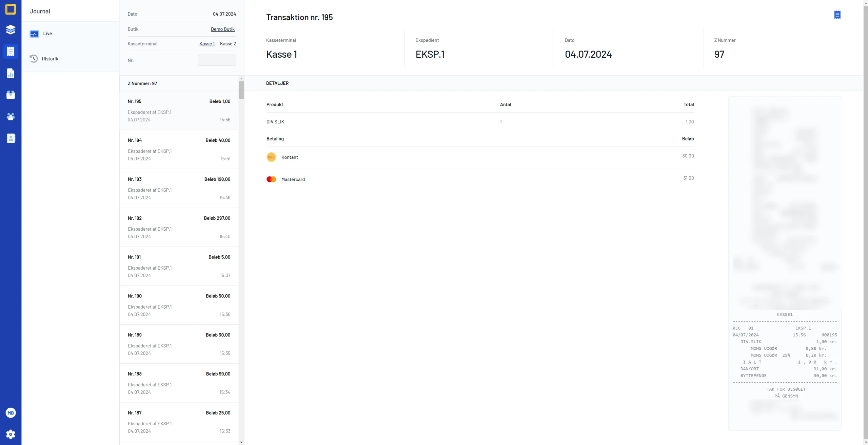The image size is (868, 445).
Task: Open the Demo Butik link
Action: [223, 29]
